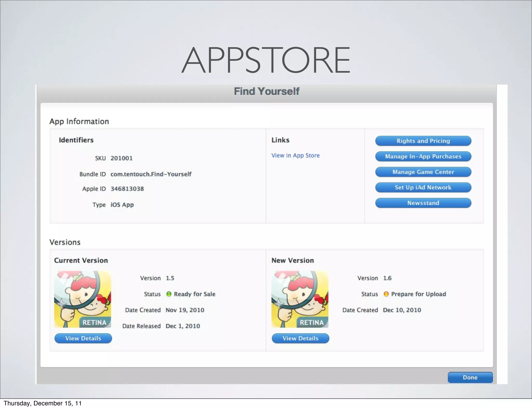Click the Thursday, December 15, 11 footer
The height and width of the screenshot is (409, 532).
[x=43, y=403]
